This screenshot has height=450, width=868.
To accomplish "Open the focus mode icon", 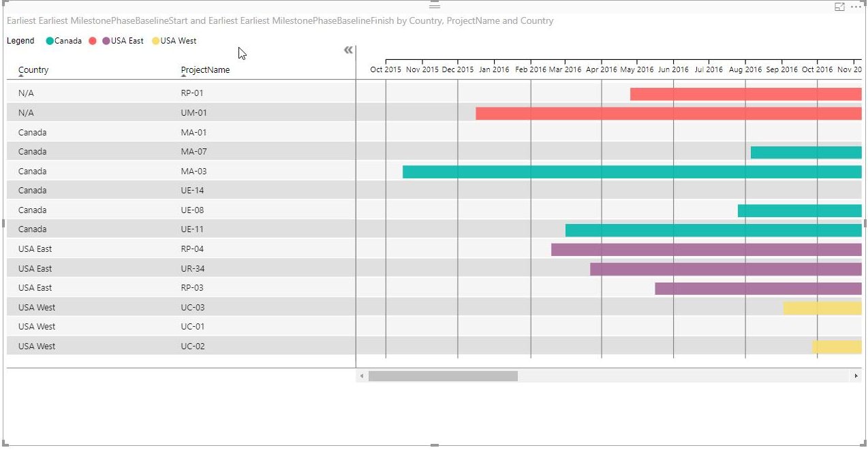I will [x=839, y=7].
